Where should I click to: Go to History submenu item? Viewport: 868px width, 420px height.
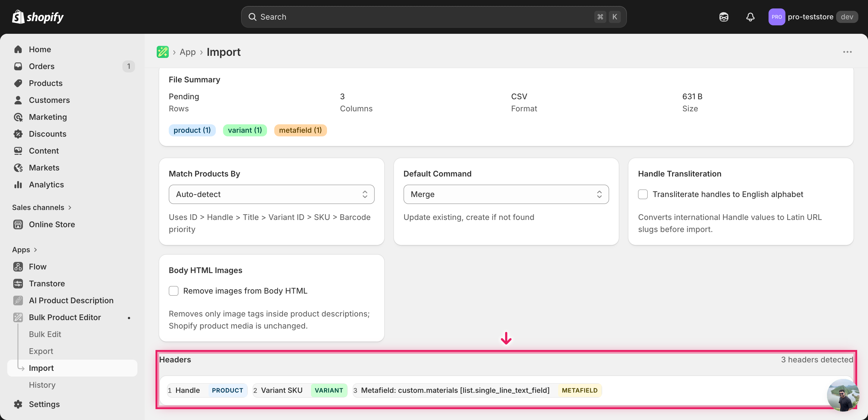click(x=42, y=385)
